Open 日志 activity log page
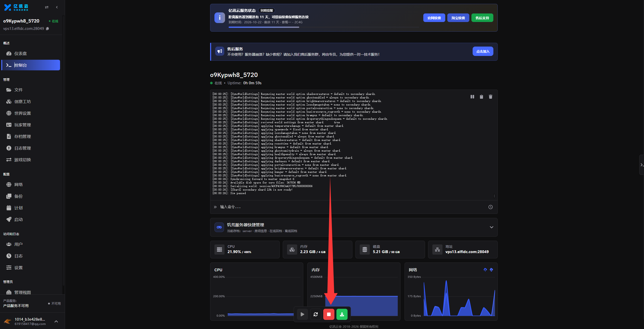644x329 pixels. point(31,256)
